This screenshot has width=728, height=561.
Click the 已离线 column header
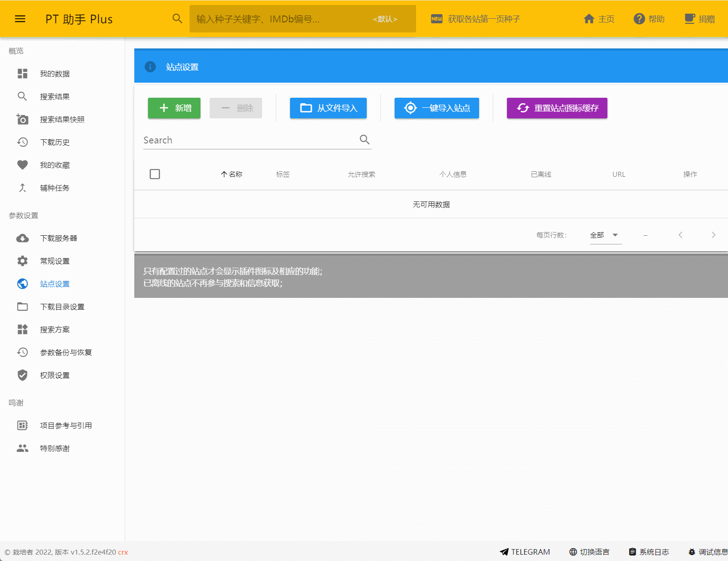point(541,174)
